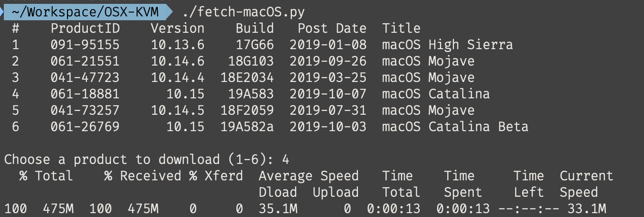Click the typed answer 4 after the product prompt
Viewport: 644px width, 217px height.
coord(286,160)
